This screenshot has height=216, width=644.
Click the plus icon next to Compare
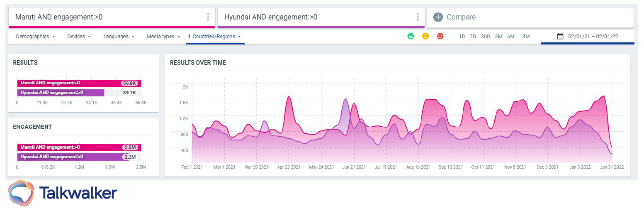[x=438, y=17]
